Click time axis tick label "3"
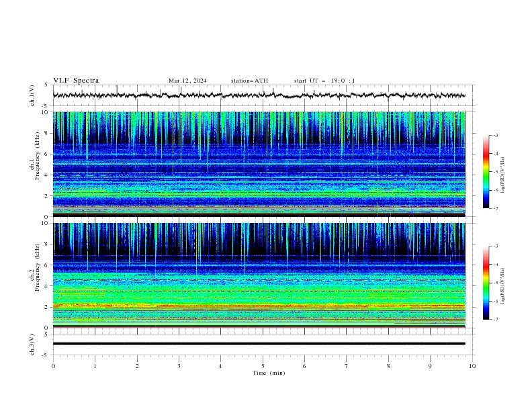Viewport: 532px width, 411px height. click(x=179, y=366)
